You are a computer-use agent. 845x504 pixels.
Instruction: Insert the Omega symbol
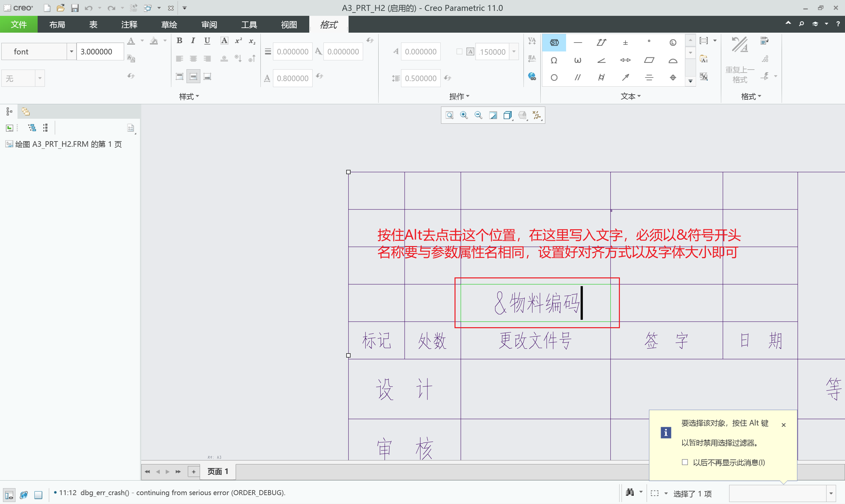[554, 60]
